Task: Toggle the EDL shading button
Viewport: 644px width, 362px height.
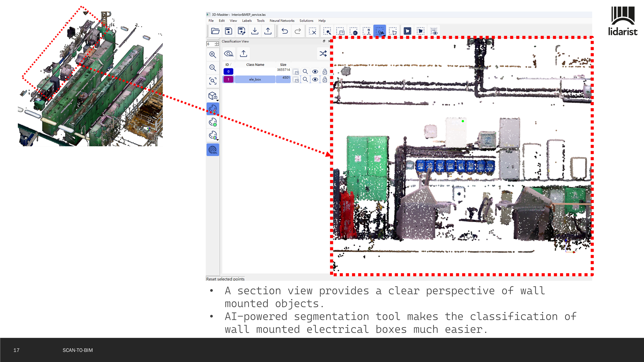Action: coord(213,150)
